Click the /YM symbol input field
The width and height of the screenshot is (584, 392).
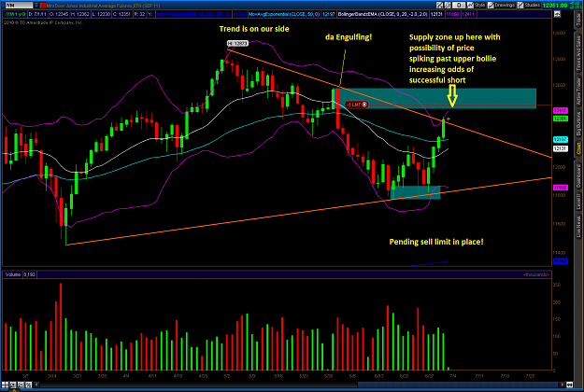coord(19,6)
